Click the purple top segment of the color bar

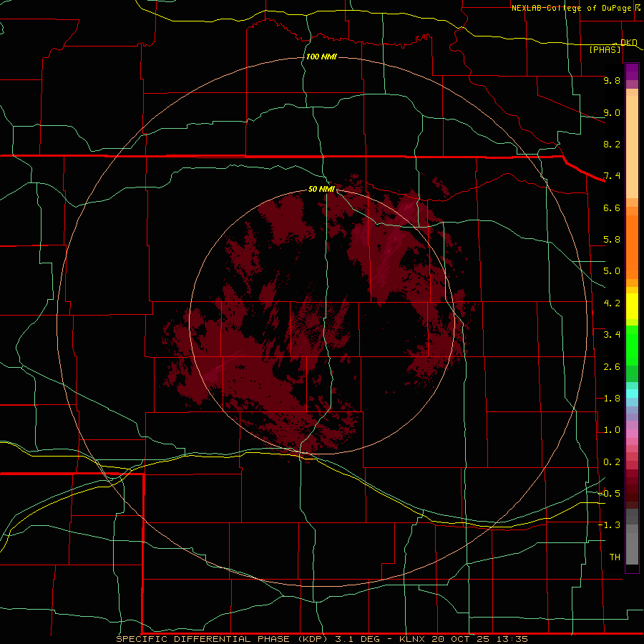pyautogui.click(x=632, y=72)
